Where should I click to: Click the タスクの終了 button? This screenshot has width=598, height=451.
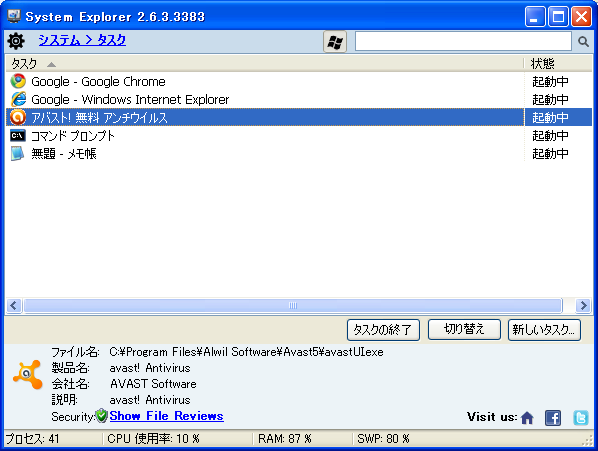point(383,329)
